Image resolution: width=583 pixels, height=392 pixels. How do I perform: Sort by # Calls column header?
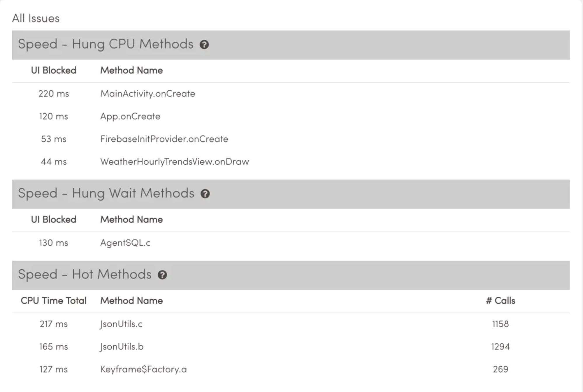point(501,301)
